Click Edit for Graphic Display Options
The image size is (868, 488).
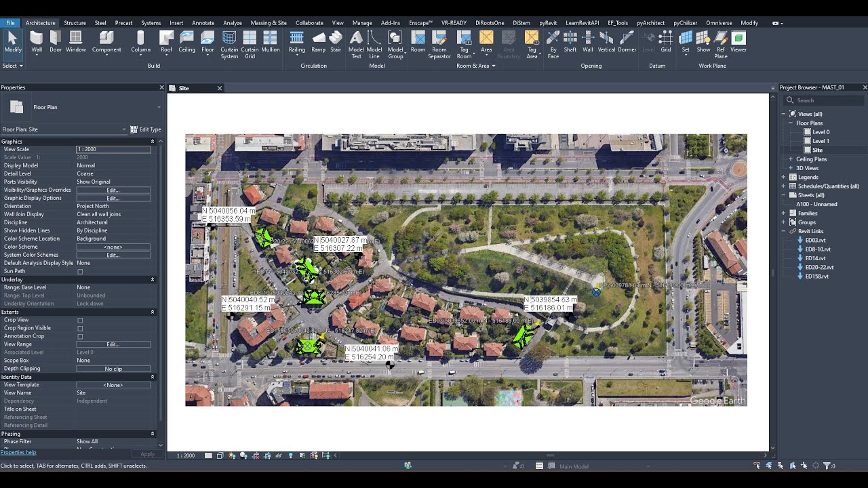[x=113, y=198]
